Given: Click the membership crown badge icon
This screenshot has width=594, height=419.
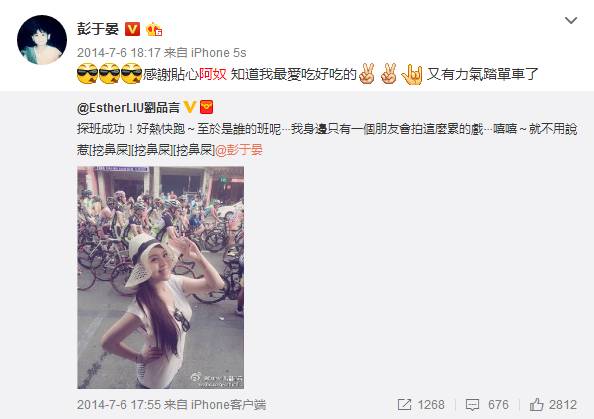Looking at the screenshot, I should 154,29.
